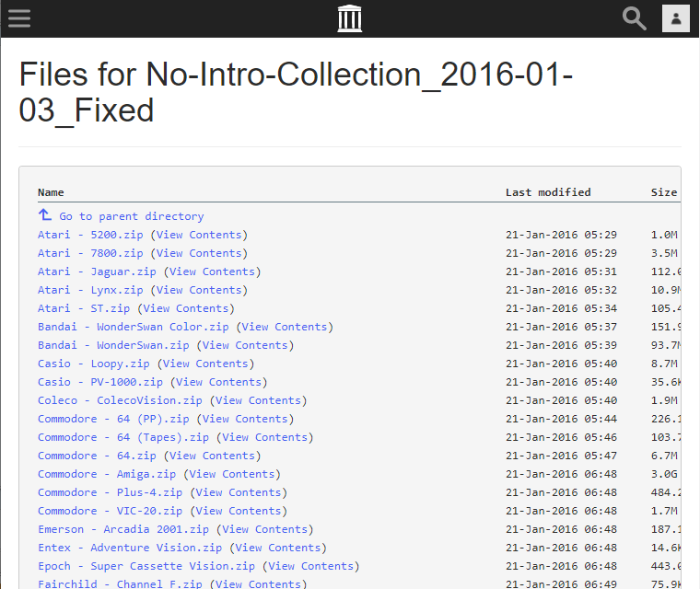
Task: View Contents of Emerson - Arcadia 2001.zip
Action: 264,529
